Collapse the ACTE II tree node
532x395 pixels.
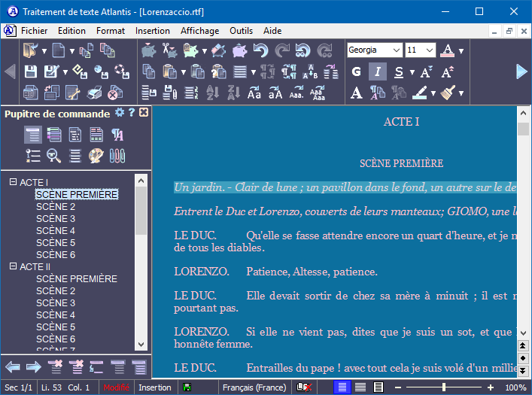coord(13,266)
